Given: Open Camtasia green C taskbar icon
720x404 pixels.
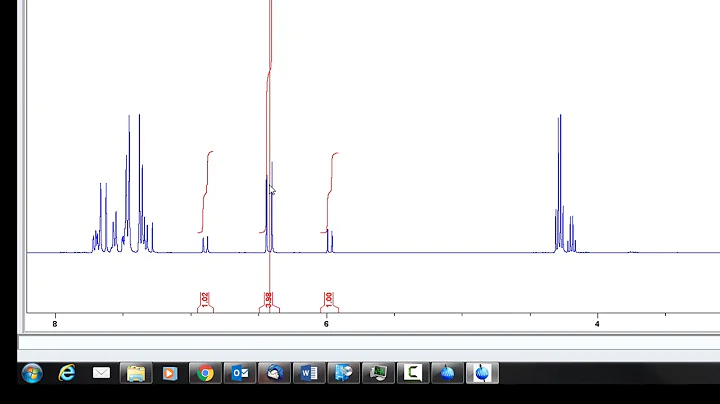Looking at the screenshot, I should coord(413,373).
